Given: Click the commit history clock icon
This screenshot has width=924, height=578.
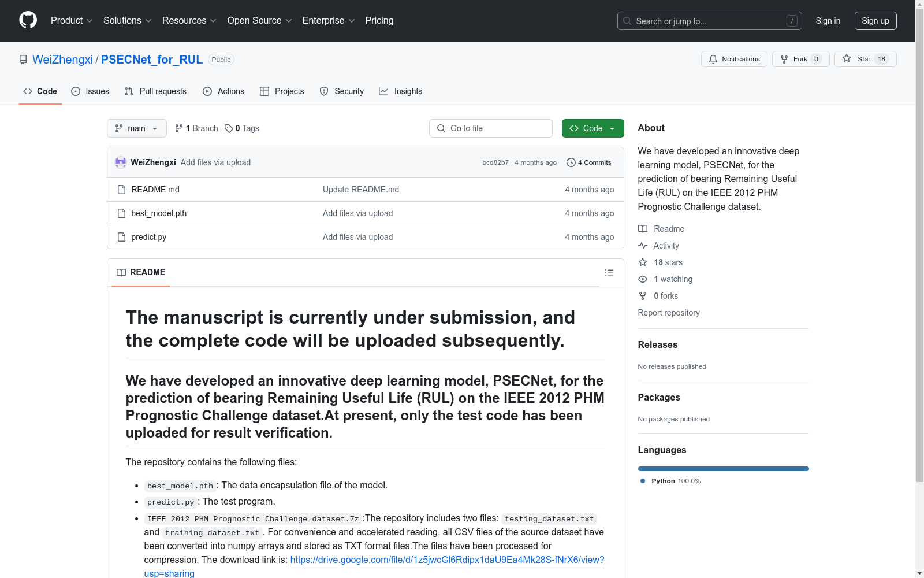Looking at the screenshot, I should [571, 162].
